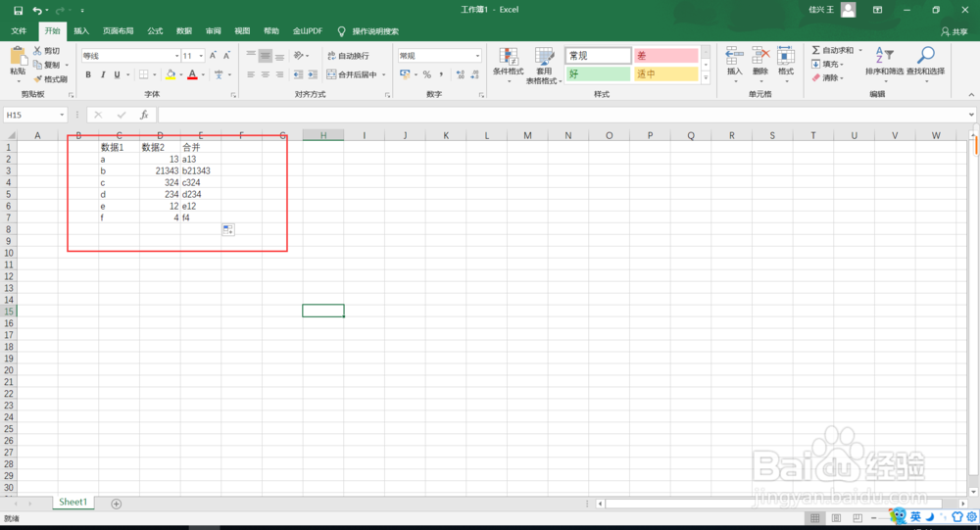Select the Good (好) cell style
980x530 pixels.
point(598,73)
